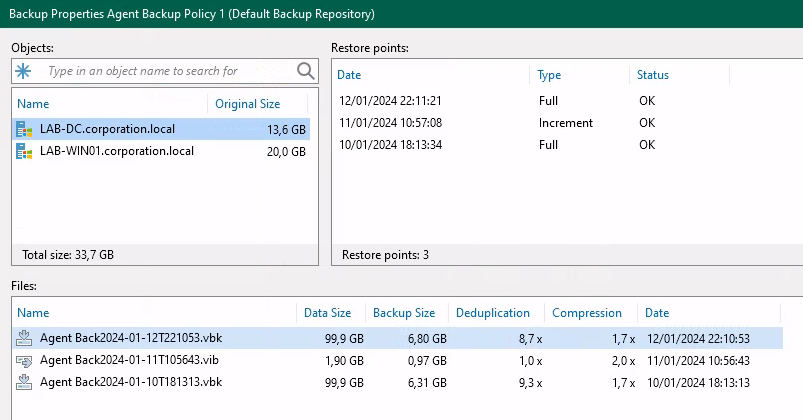Select restore point 10/01/2024 18:13:34
This screenshot has height=420, width=803.
coord(390,145)
